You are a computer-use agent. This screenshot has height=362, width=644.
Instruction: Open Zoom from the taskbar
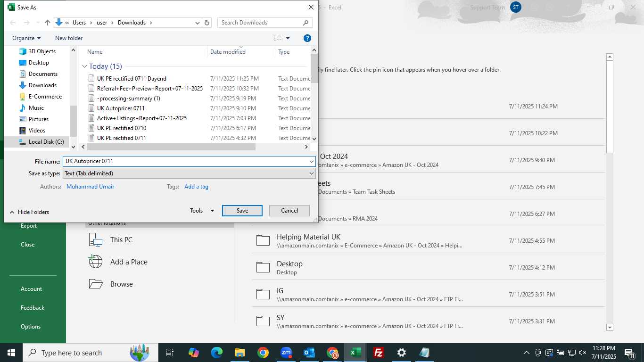click(x=286, y=353)
